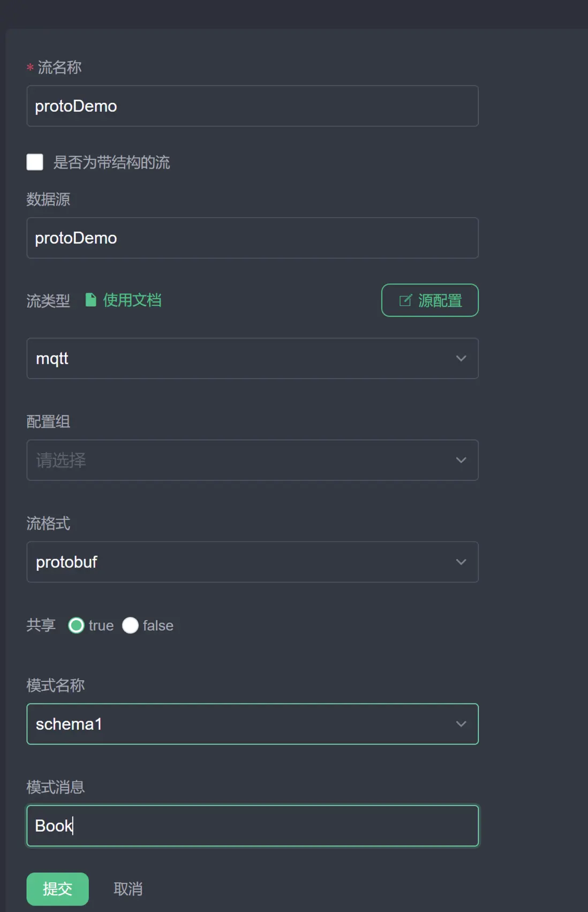Click the 模式消息 field containing Book
The width and height of the screenshot is (588, 912).
click(x=252, y=826)
